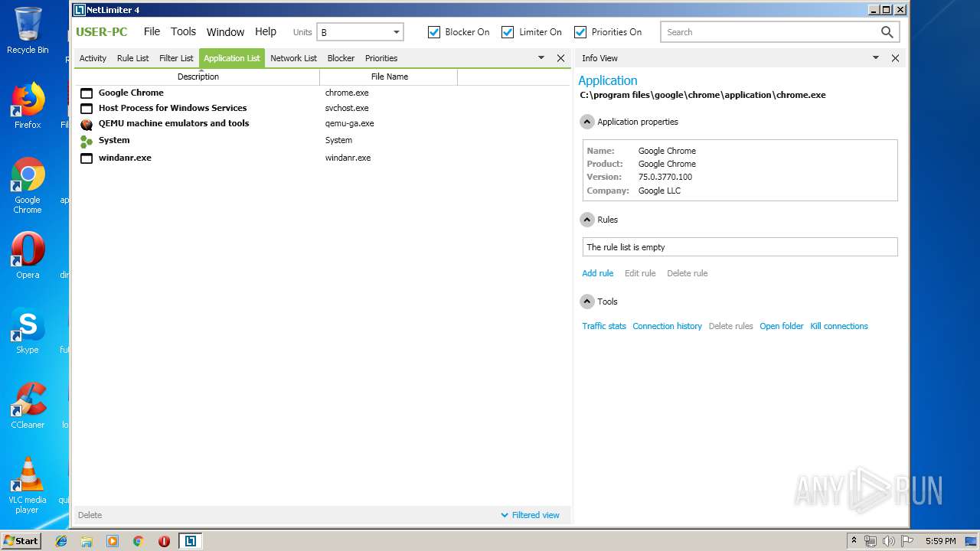This screenshot has width=980, height=551.
Task: Open the taskbar file explorer icon
Action: coord(87,541)
